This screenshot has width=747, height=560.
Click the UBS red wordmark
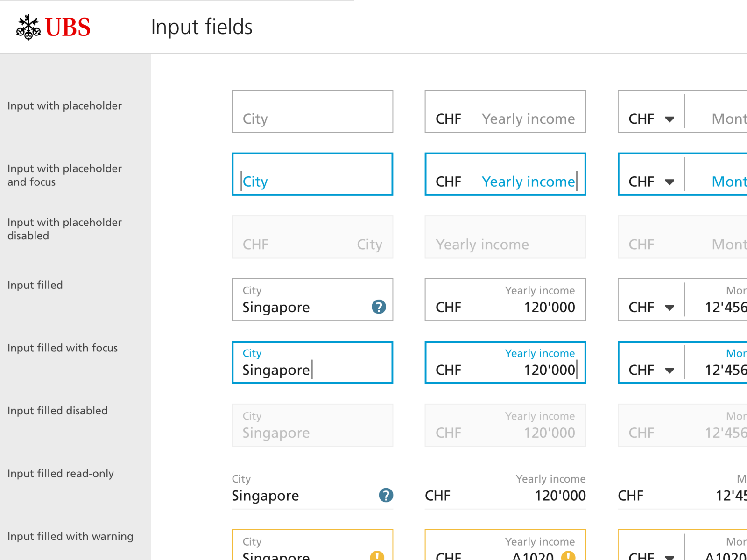68,27
